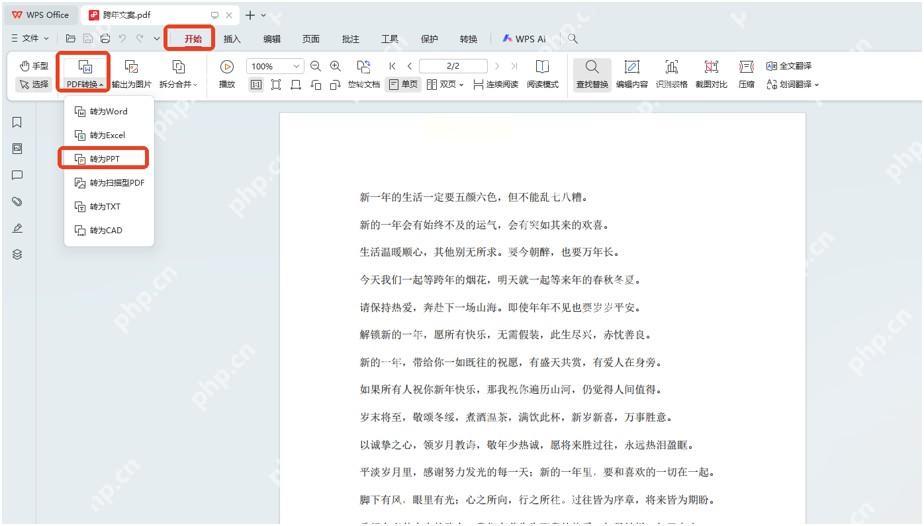This screenshot has width=924, height=526.
Task: Click the 2/2 page number field
Action: coord(453,66)
